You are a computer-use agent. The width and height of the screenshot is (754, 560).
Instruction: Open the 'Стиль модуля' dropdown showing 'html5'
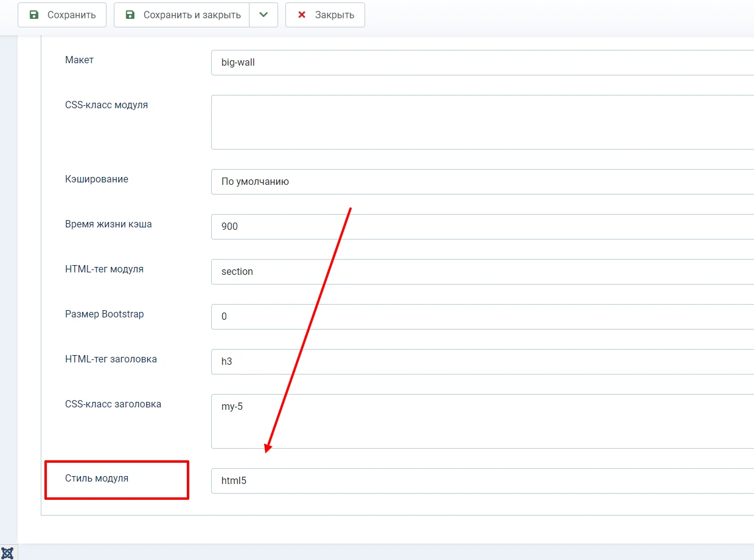click(426, 481)
